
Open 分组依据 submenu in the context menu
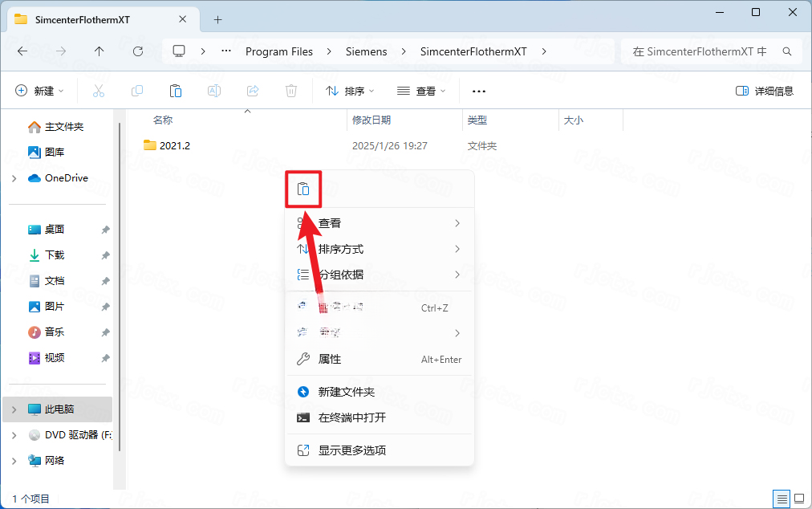point(379,275)
